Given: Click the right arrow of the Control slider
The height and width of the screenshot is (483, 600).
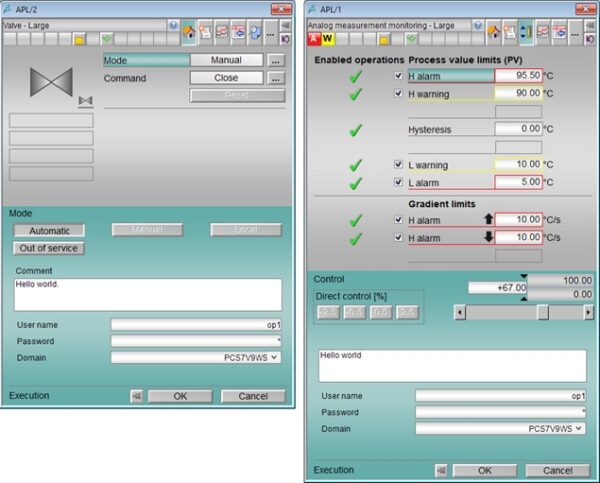Looking at the screenshot, I should point(589,313).
